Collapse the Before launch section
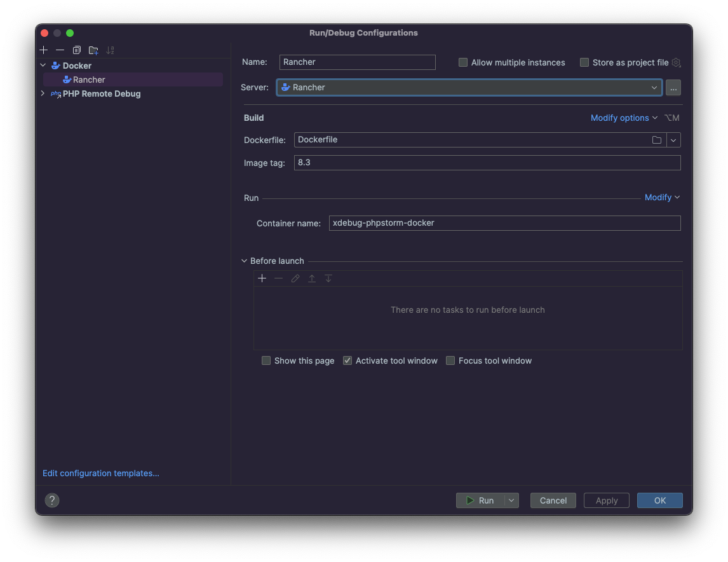 tap(244, 261)
